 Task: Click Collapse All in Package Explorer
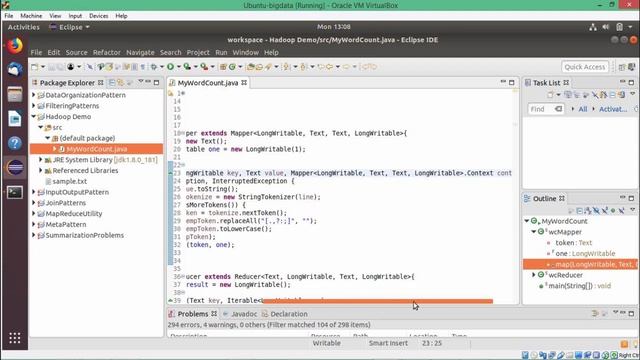point(111,83)
